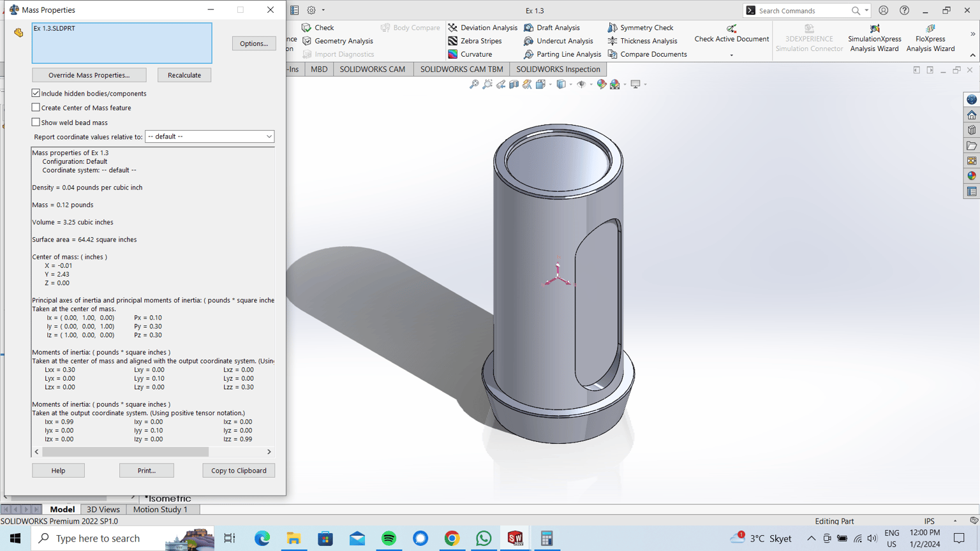Switch to SOLIDWORKS Inspection tab
This screenshot has height=551, width=980.
(x=558, y=69)
